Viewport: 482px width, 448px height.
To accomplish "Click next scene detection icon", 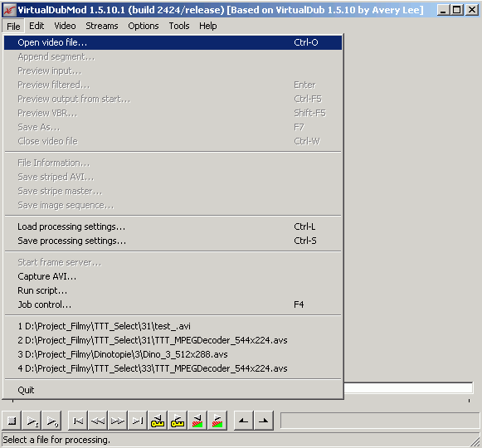I will (217, 421).
